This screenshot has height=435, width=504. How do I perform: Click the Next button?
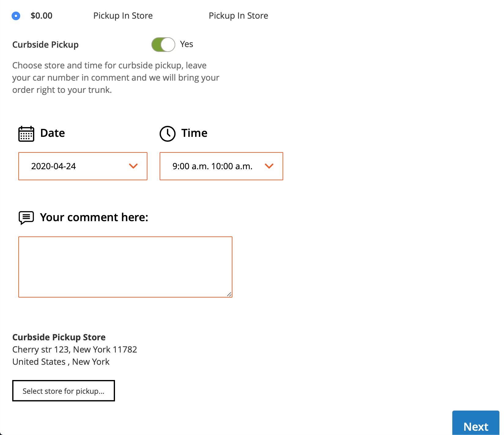pyautogui.click(x=476, y=423)
